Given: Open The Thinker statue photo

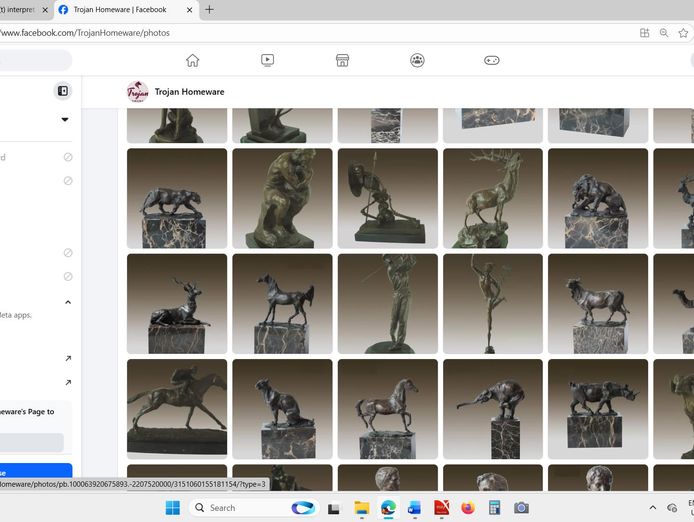Looking at the screenshot, I should point(282,198).
